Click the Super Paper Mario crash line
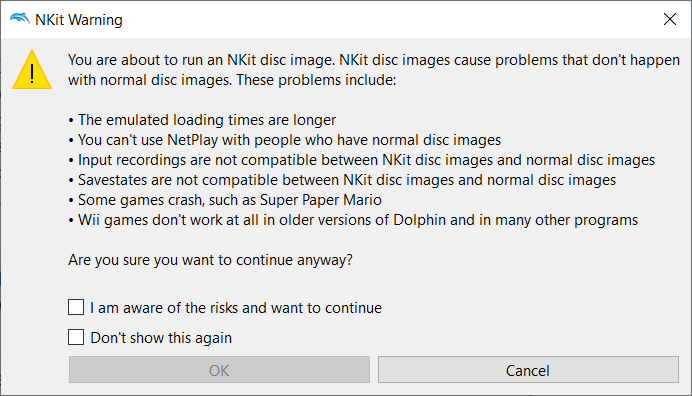Viewport: 692px width, 396px height. [225, 200]
